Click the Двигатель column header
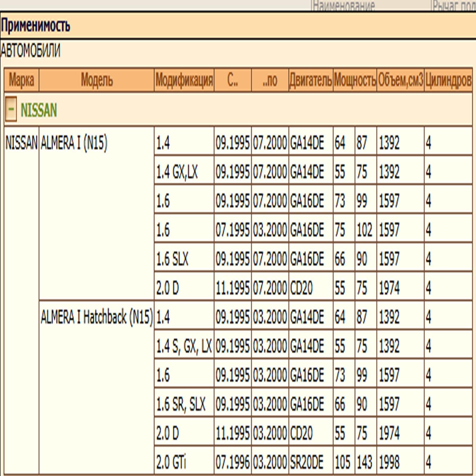This screenshot has height=476, width=476. tap(311, 80)
